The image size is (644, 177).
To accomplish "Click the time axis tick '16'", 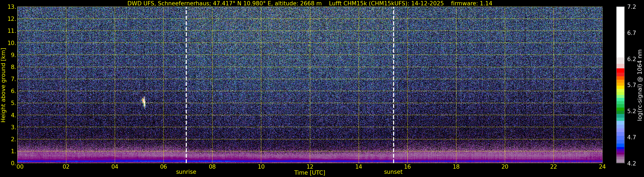I will pos(407,167).
